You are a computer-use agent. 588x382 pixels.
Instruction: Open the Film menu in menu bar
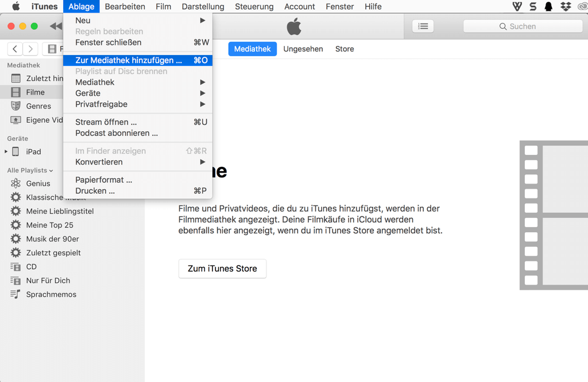point(164,6)
